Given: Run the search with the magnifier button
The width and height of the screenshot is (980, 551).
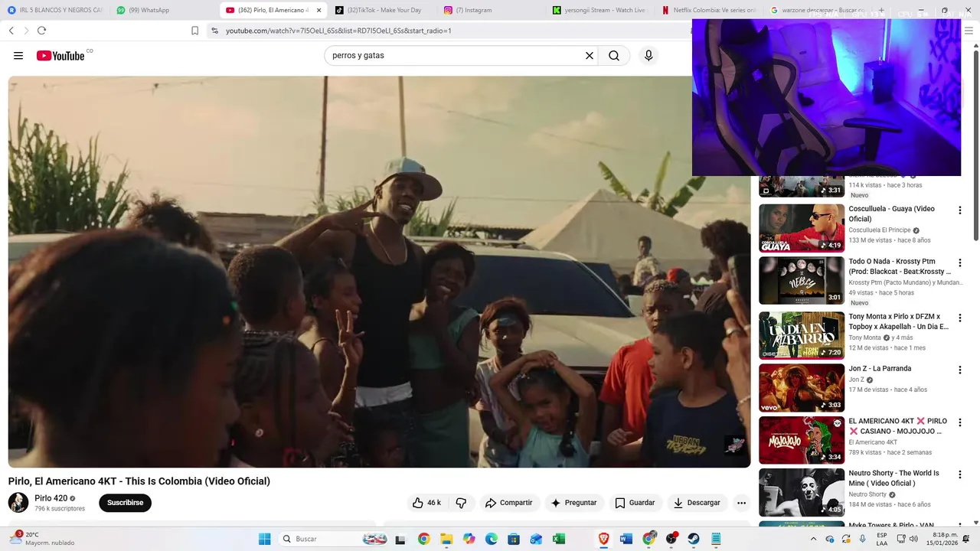Looking at the screenshot, I should 614,56.
